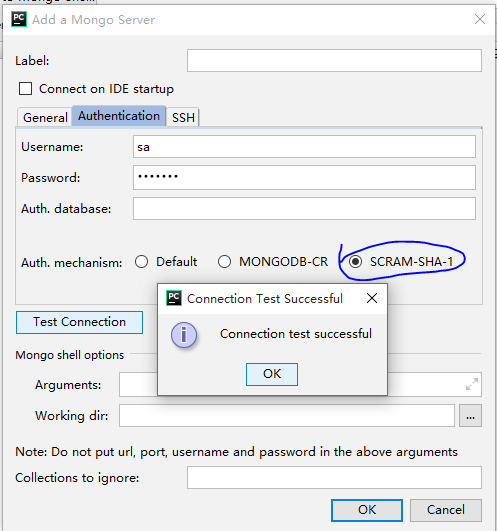Close the Connection Test Successful popup
Viewport: 497px width, 531px height.
372,298
